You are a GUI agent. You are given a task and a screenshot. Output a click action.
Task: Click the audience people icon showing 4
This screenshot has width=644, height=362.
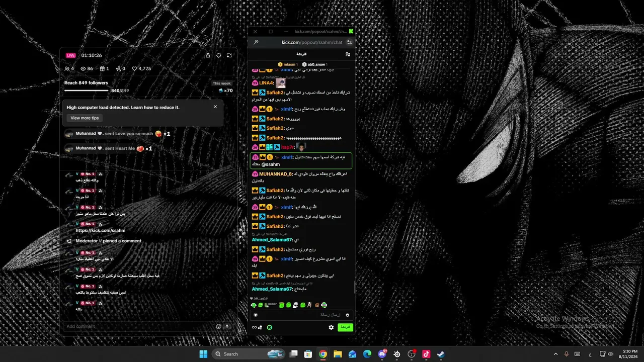click(67, 69)
